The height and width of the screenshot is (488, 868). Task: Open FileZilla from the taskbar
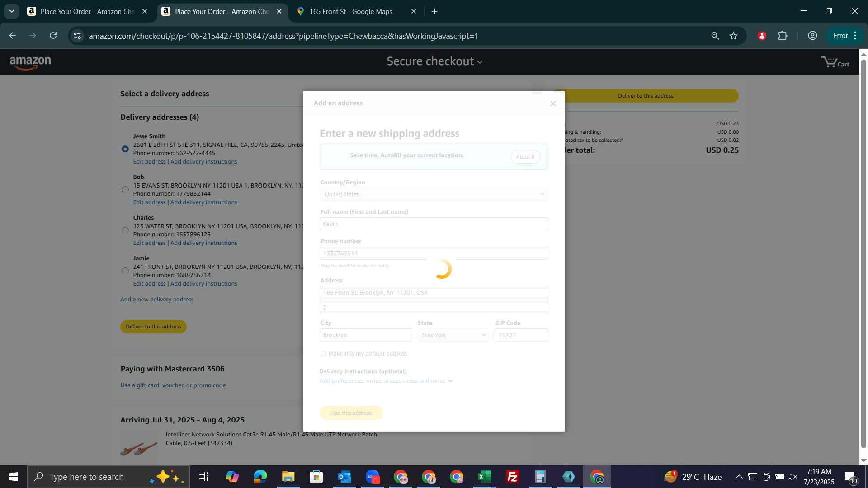tap(513, 477)
